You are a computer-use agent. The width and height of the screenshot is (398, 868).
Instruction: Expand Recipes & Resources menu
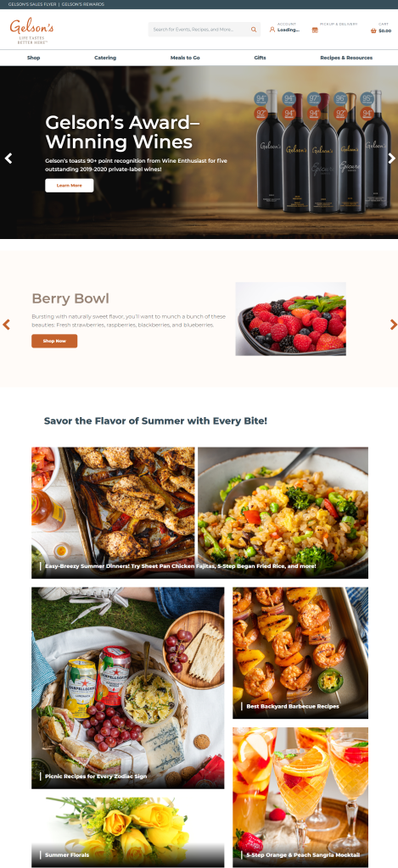click(x=346, y=58)
